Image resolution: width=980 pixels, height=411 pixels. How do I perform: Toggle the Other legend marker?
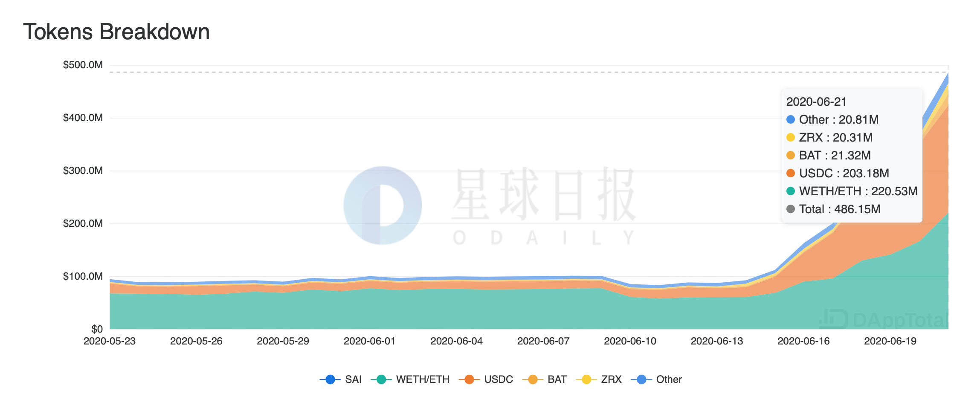tap(641, 379)
